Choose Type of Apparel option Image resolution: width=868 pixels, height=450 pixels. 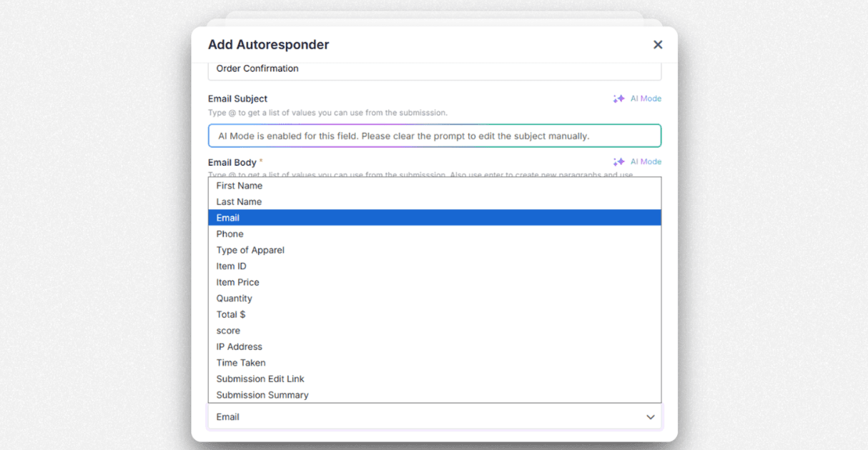click(435, 250)
